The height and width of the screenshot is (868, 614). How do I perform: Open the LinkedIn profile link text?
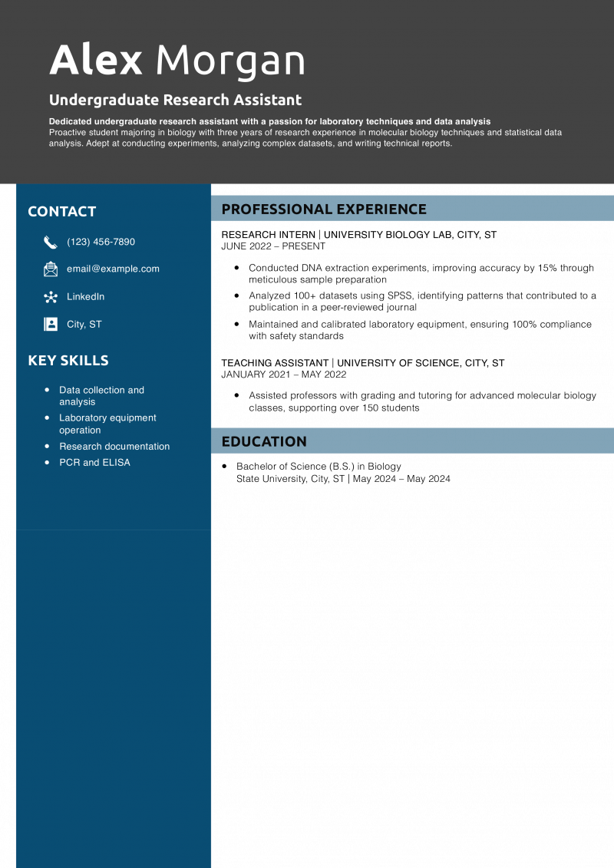click(85, 296)
